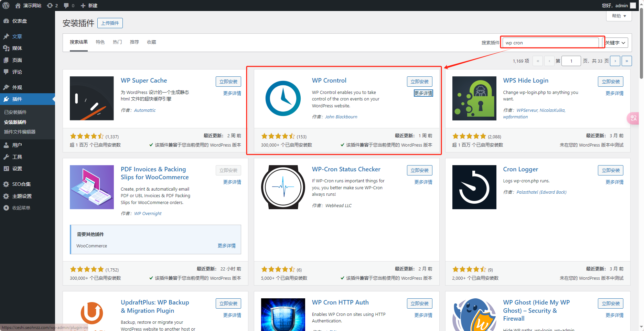Install UpdraftPlus with 立即安装
The height and width of the screenshot is (331, 644).
click(228, 303)
